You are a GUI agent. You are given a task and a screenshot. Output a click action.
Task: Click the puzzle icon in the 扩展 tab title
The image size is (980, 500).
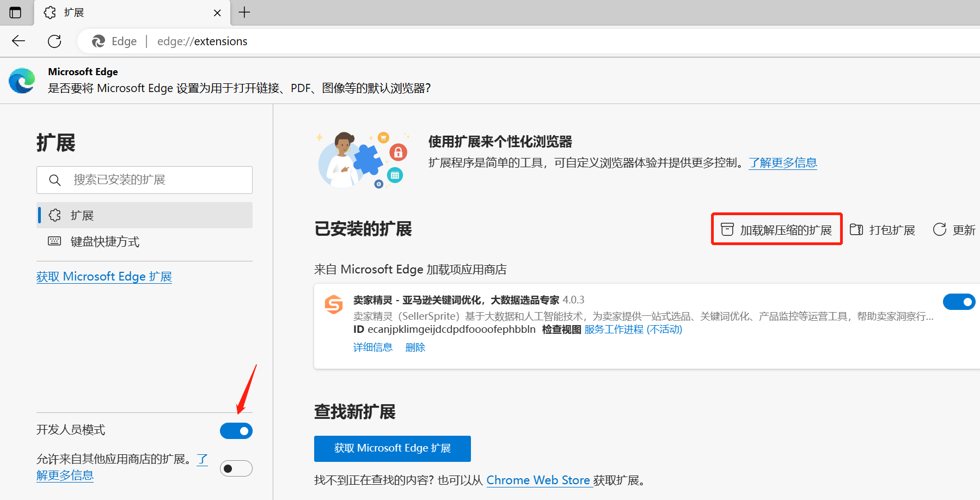click(x=50, y=13)
